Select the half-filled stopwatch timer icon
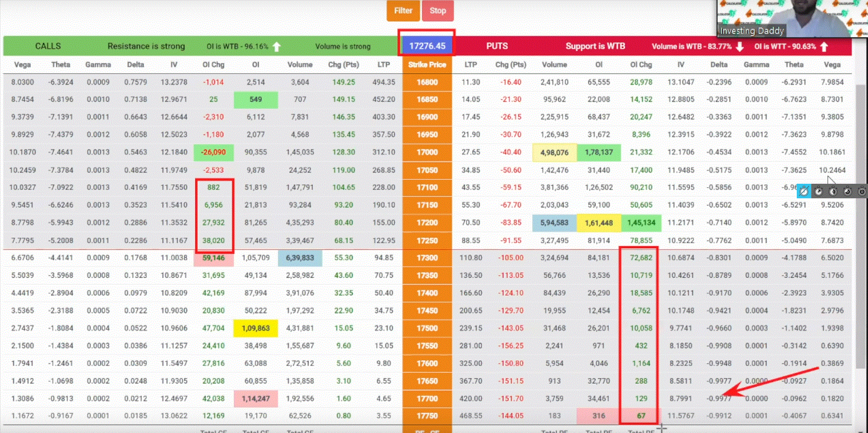 click(833, 192)
